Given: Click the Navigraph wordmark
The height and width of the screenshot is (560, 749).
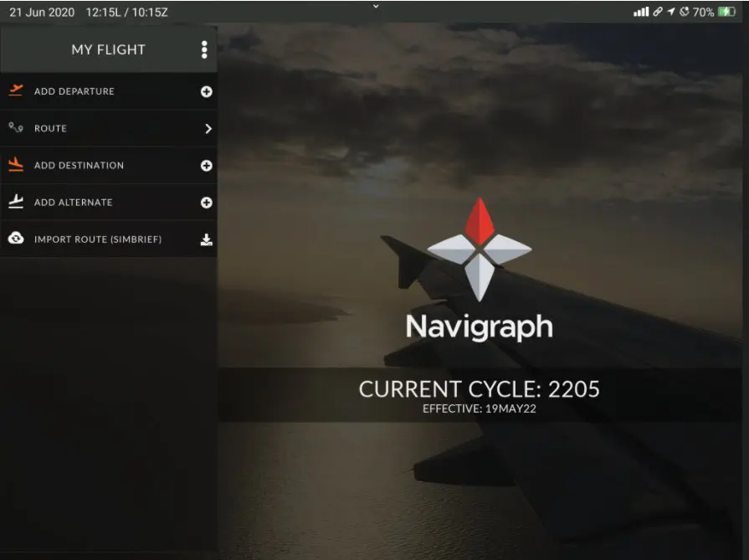Looking at the screenshot, I should (480, 327).
